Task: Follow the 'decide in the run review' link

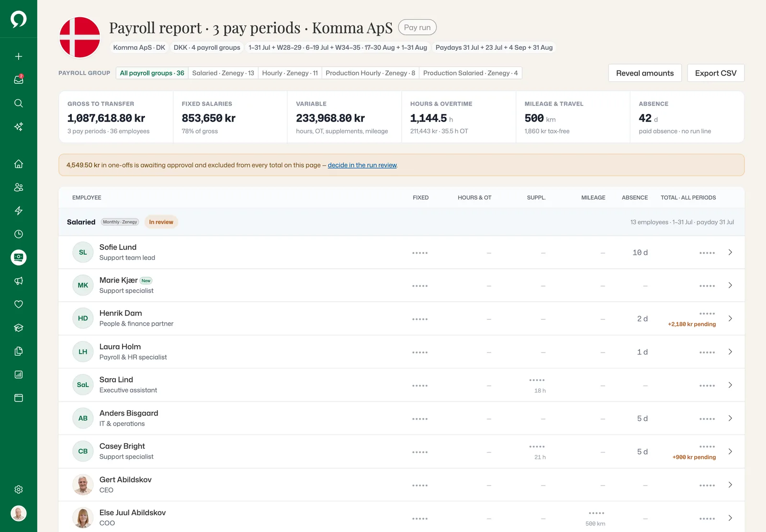Action: pos(362,165)
